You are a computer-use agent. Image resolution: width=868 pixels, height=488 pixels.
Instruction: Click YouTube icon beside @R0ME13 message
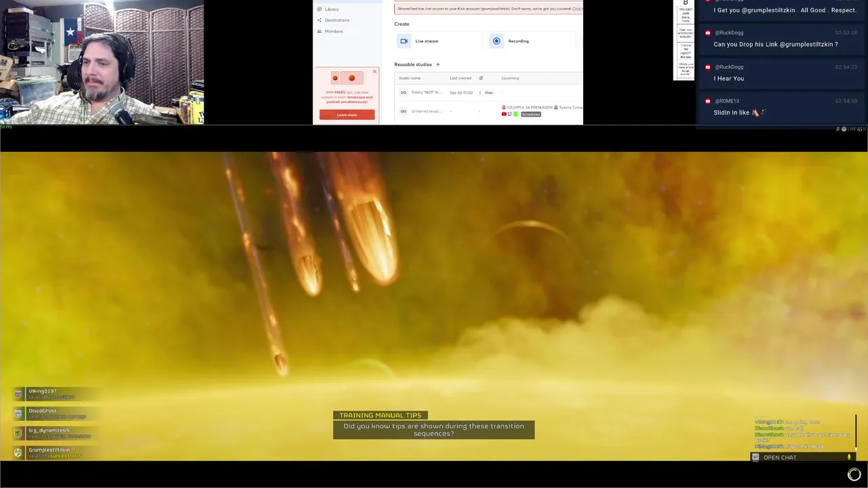[708, 101]
